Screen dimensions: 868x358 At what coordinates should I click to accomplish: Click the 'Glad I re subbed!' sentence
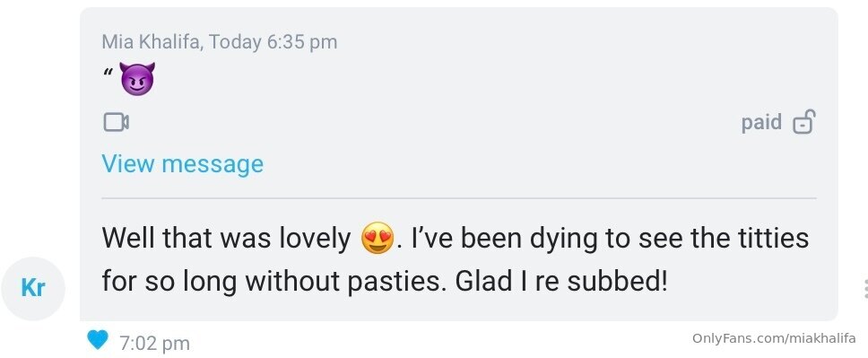click(561, 282)
